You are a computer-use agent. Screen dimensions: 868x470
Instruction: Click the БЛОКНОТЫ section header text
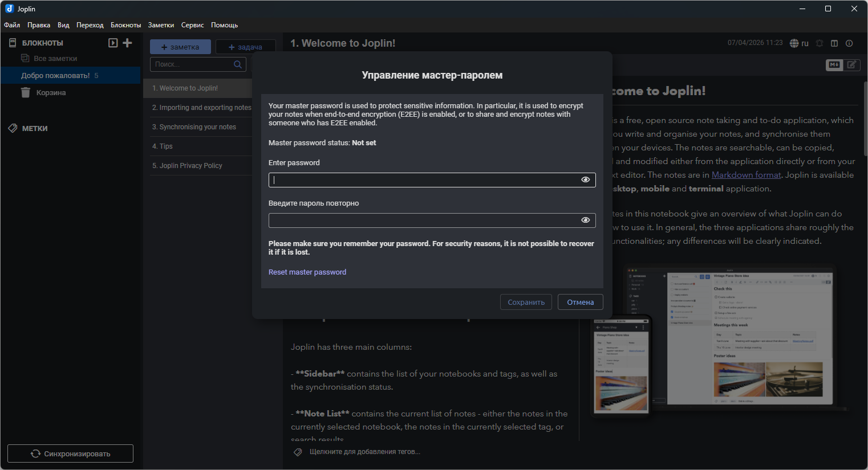[x=43, y=43]
